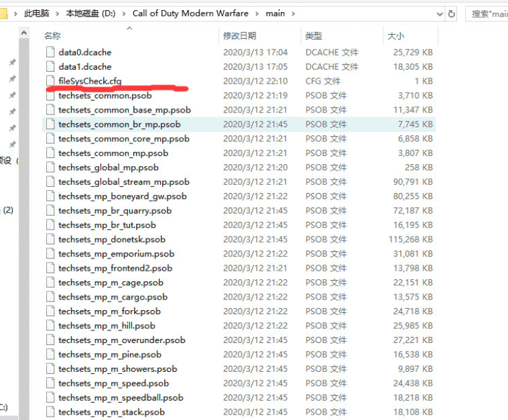The width and height of the screenshot is (508, 420).
Task: Click the techsets_mp_emporium.psob file icon
Action: (x=50, y=253)
